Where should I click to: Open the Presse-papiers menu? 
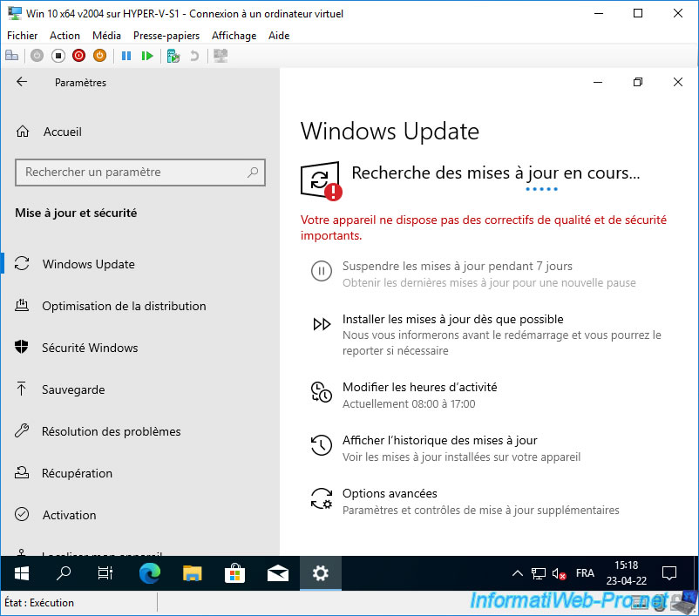(x=166, y=36)
